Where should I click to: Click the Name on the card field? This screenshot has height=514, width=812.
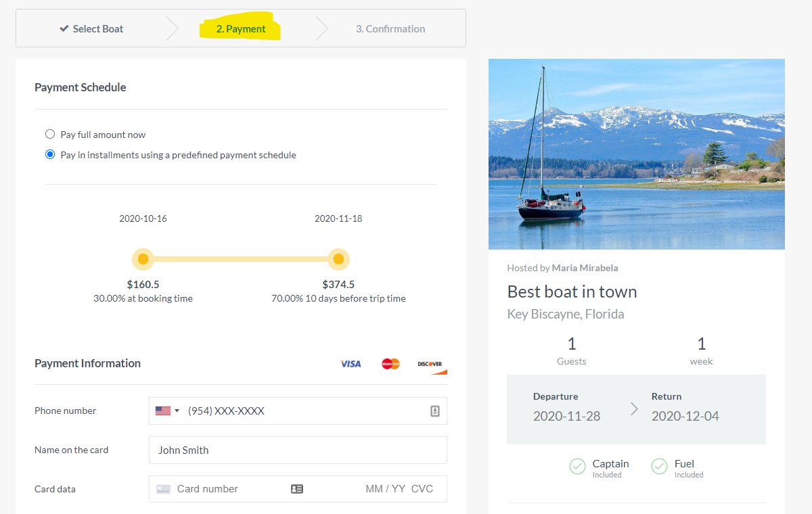[x=298, y=450]
